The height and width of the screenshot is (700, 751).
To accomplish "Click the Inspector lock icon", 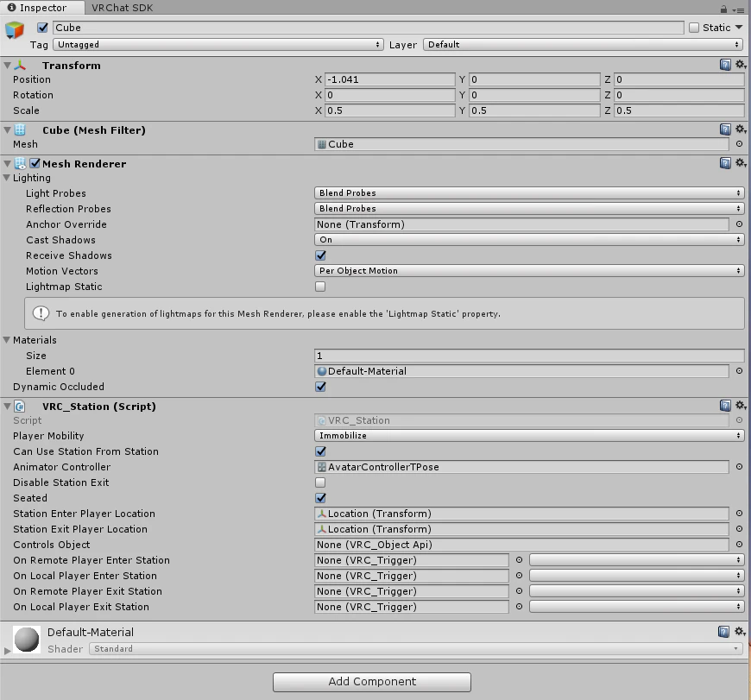I will pyautogui.click(x=723, y=9).
